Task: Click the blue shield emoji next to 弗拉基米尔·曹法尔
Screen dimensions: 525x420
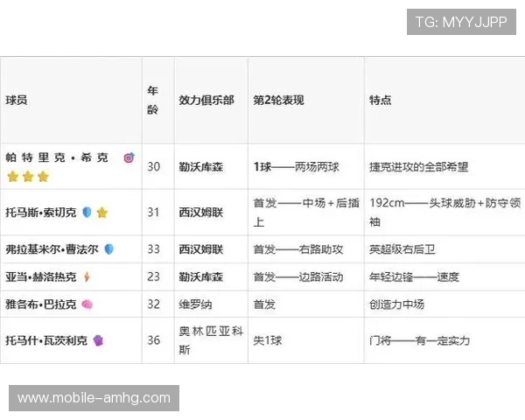Action: [109, 249]
